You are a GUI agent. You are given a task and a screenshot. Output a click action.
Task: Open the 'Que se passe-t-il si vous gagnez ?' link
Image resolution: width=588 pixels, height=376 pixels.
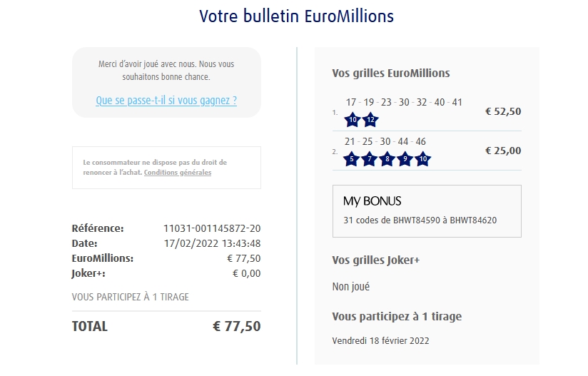point(166,101)
